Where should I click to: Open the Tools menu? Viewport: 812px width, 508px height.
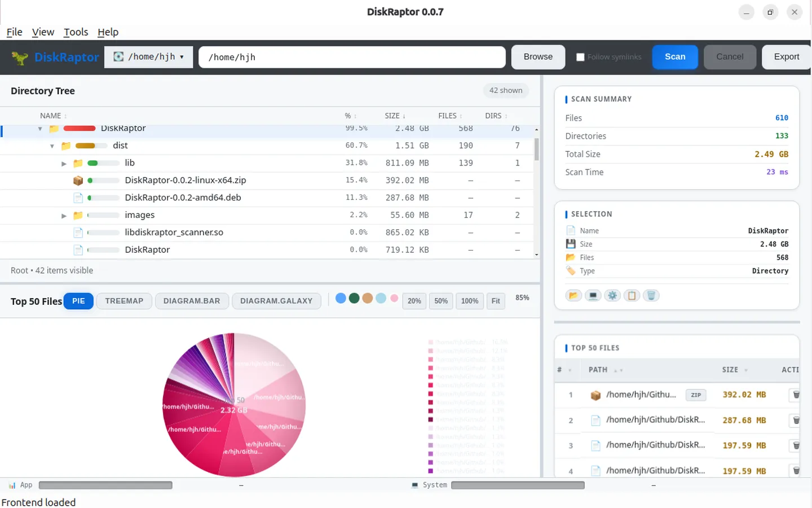point(76,32)
